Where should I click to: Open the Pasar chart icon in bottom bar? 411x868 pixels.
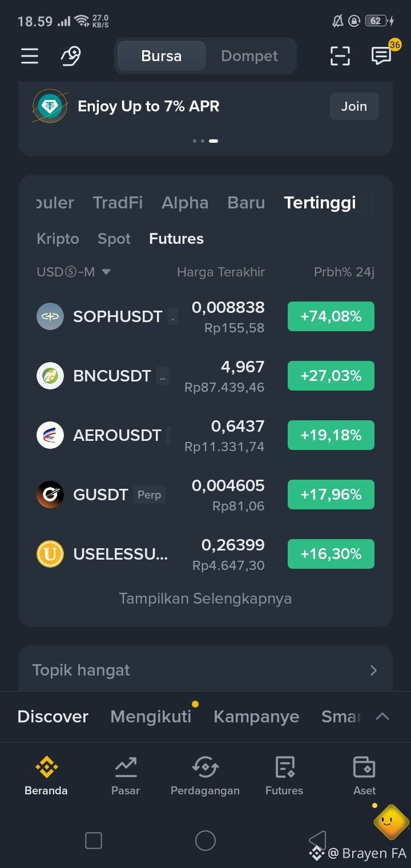point(126,767)
